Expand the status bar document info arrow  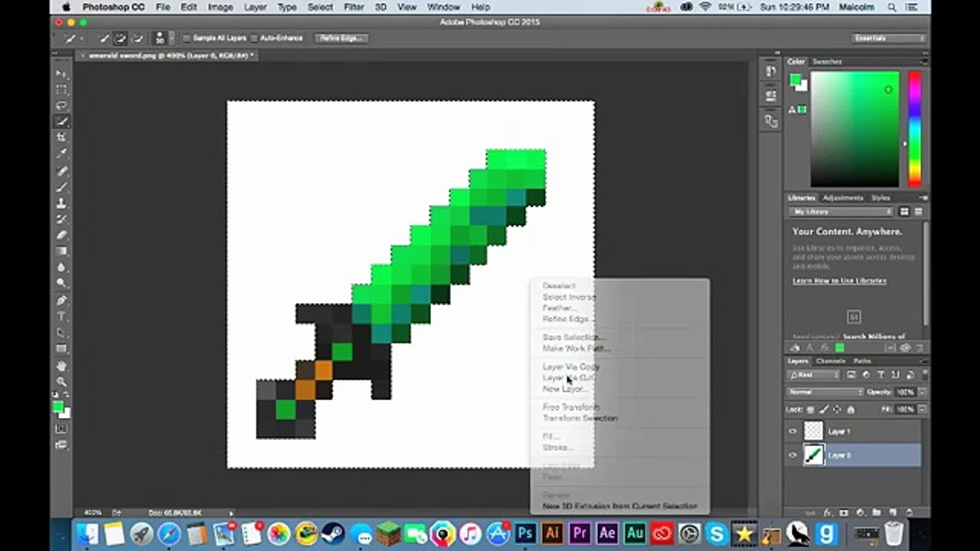tap(231, 513)
